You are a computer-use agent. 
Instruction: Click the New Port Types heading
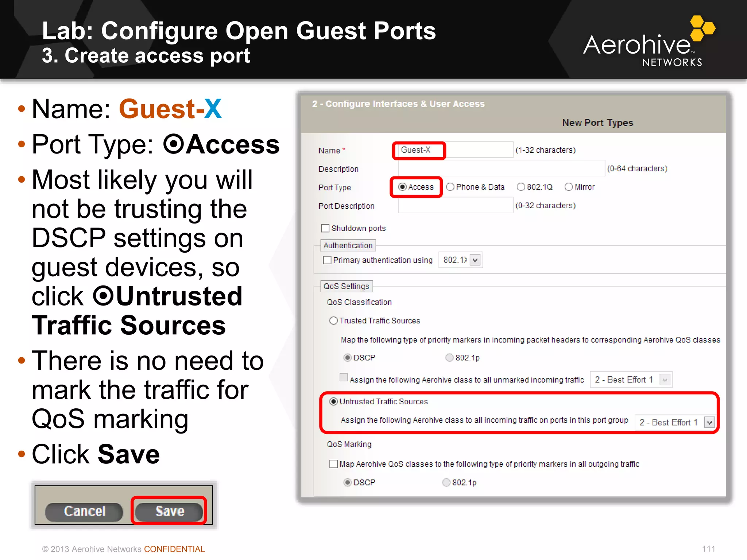[597, 122]
